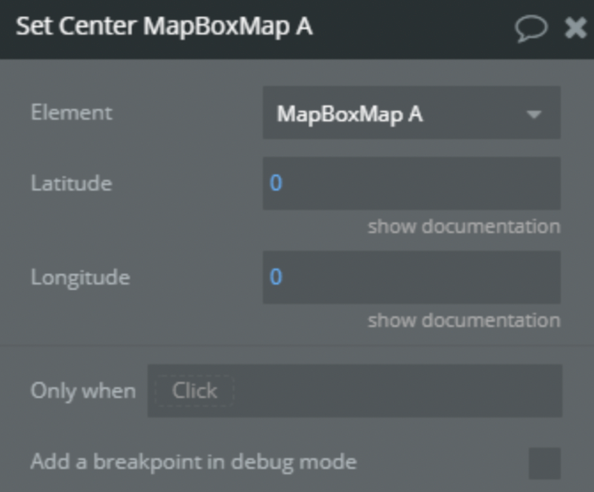Click the Latitude label

click(x=71, y=183)
